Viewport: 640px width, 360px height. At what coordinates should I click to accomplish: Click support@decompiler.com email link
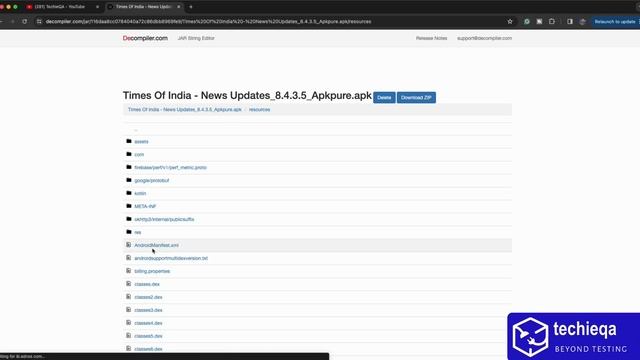point(484,38)
